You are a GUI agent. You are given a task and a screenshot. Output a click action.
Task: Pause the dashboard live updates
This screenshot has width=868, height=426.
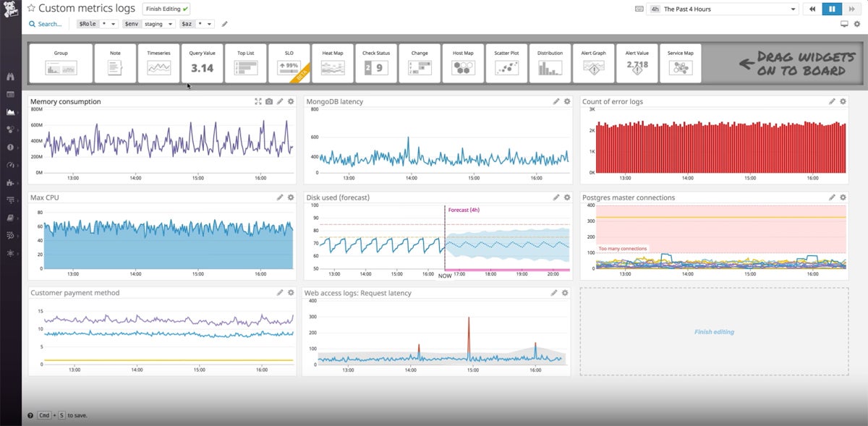click(x=830, y=9)
